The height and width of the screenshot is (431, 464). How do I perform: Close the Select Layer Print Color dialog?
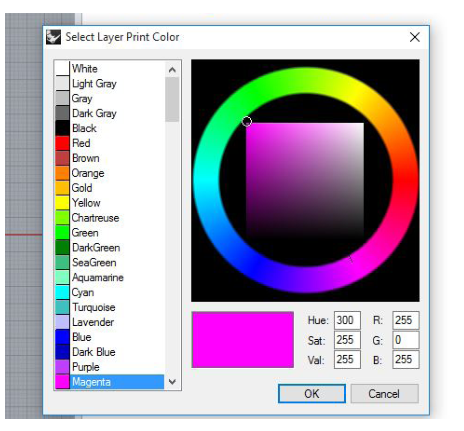(414, 37)
